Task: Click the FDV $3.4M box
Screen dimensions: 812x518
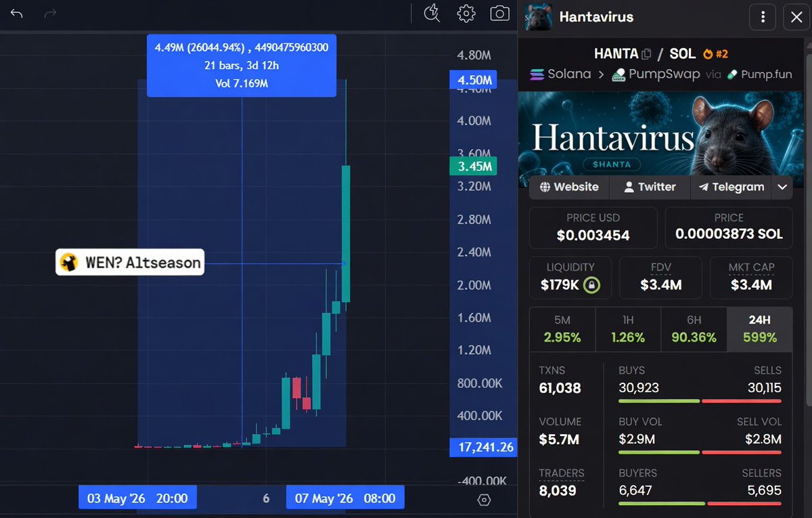Action: point(660,277)
